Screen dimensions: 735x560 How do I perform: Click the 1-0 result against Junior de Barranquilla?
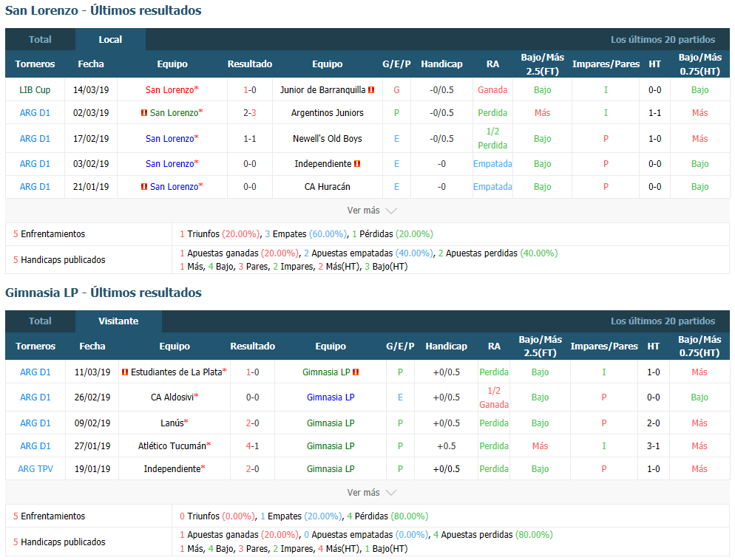[x=250, y=90]
